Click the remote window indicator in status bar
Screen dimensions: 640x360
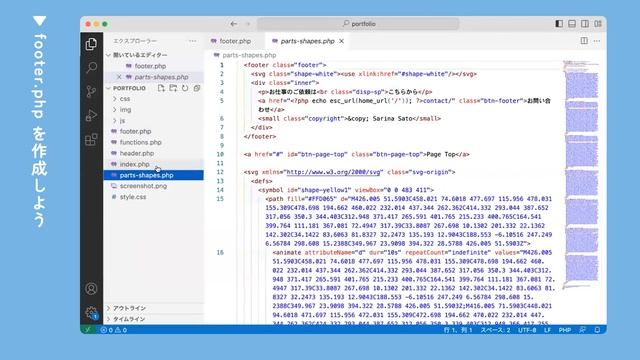coord(88,330)
